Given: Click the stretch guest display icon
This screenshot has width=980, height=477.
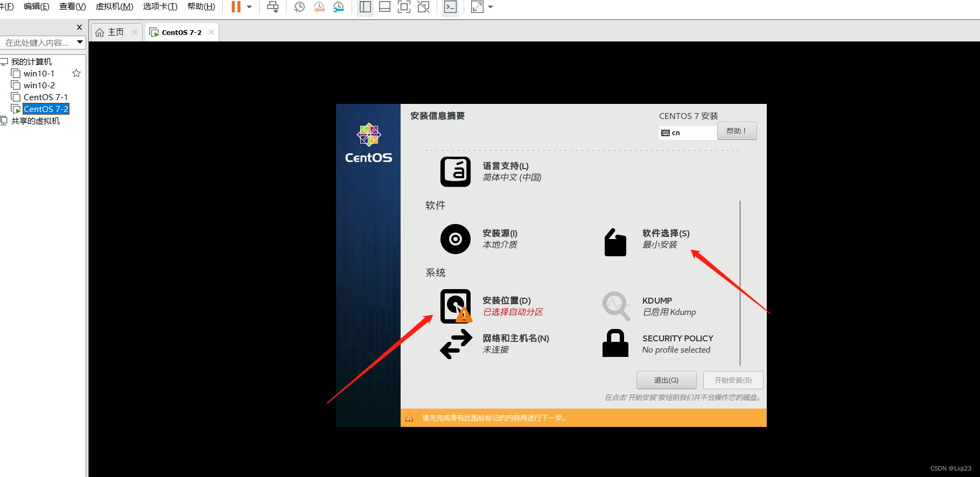Looking at the screenshot, I should point(477,7).
